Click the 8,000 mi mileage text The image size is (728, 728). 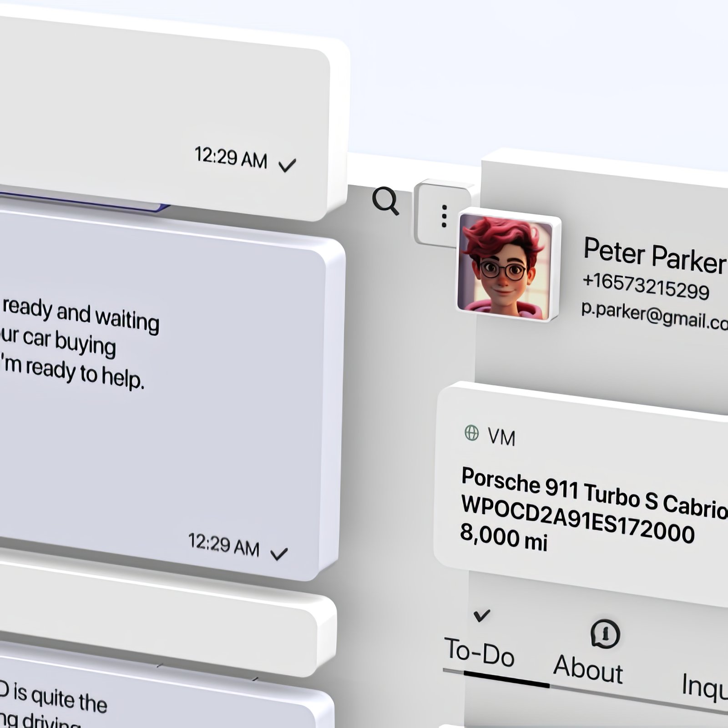click(504, 537)
